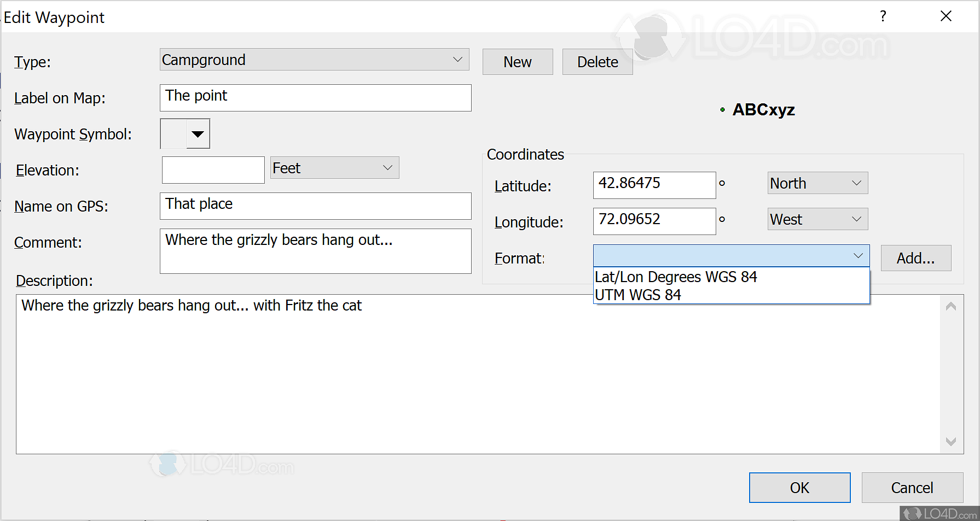This screenshot has width=980, height=521.
Task: Close the Edit Waypoint dialog
Action: [946, 16]
